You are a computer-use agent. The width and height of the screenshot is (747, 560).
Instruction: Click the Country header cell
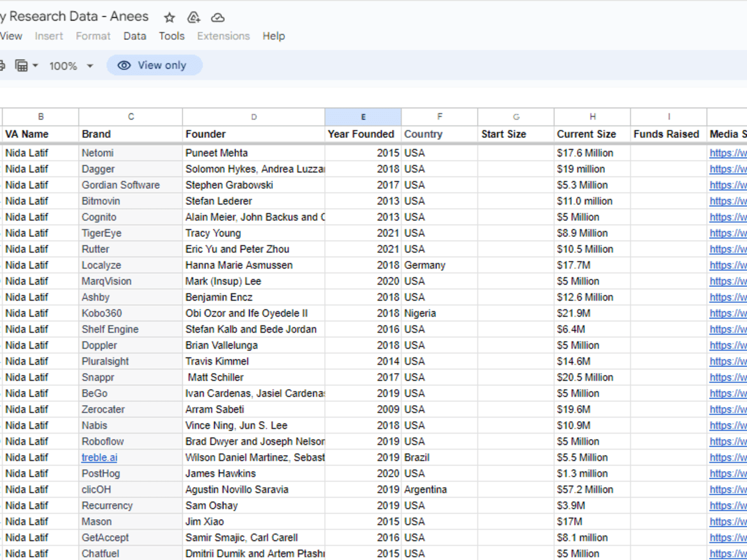tap(440, 134)
